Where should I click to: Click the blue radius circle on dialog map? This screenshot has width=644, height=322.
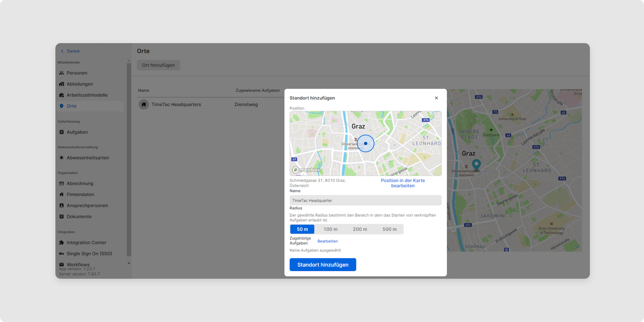[x=366, y=144]
